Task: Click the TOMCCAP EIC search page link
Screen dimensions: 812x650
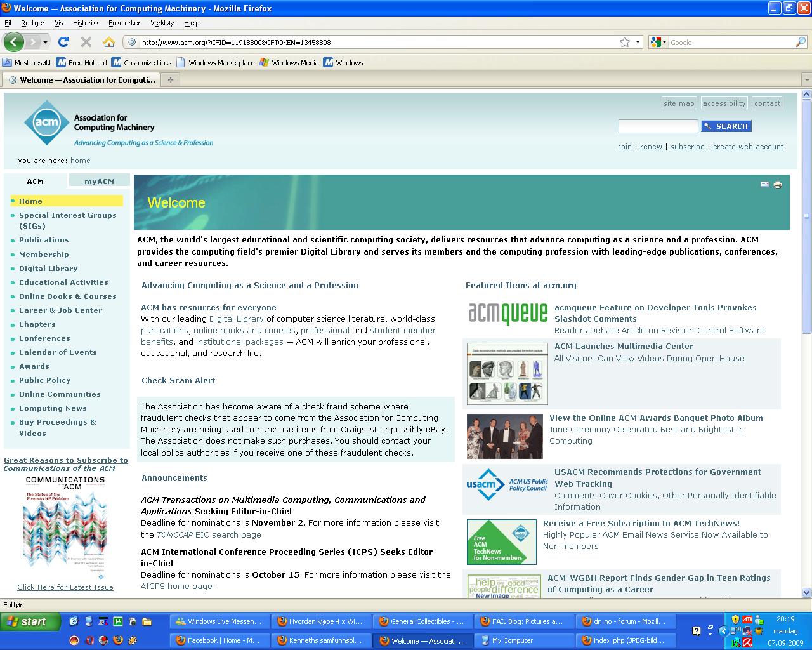Action: 209,534
